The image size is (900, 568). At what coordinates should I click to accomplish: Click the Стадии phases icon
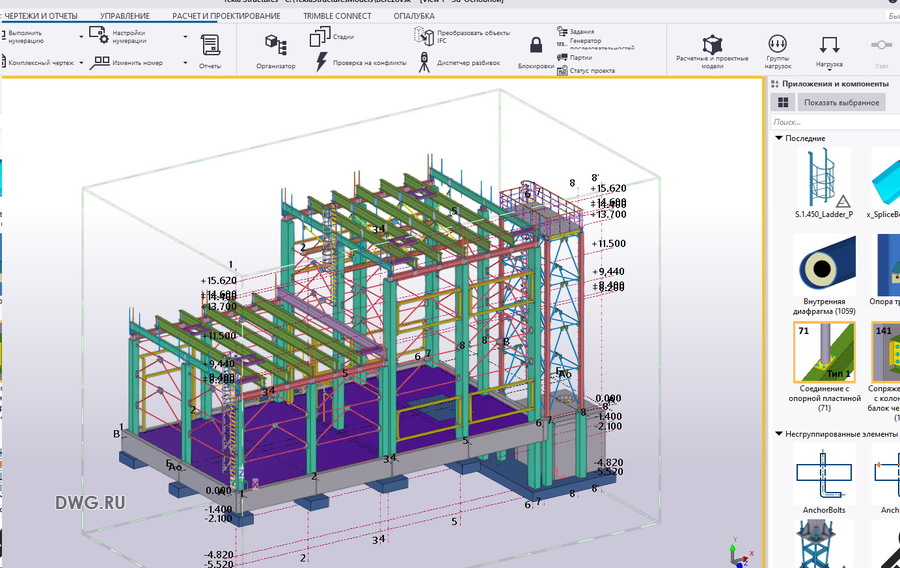tap(321, 37)
